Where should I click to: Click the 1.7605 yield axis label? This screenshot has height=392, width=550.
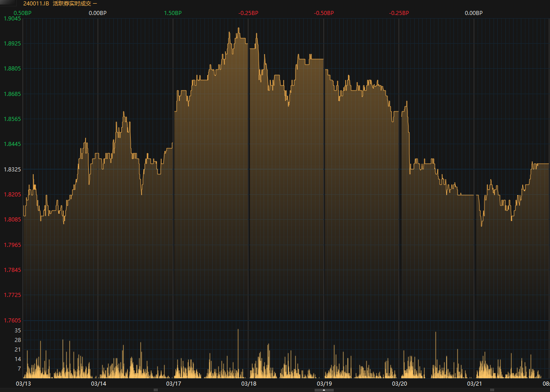[12, 321]
